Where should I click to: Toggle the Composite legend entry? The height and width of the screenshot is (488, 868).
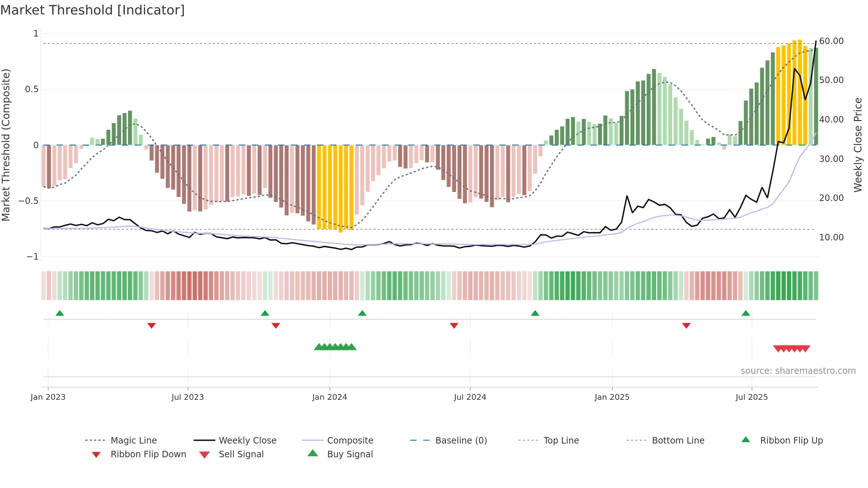[x=337, y=440]
